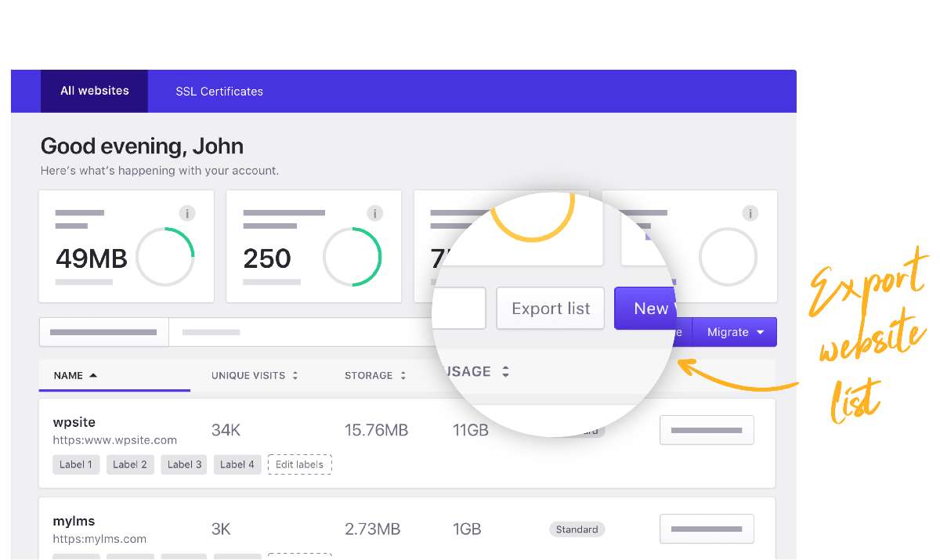Click the action button on the mylms row
This screenshot has width=940, height=560.
tap(707, 529)
